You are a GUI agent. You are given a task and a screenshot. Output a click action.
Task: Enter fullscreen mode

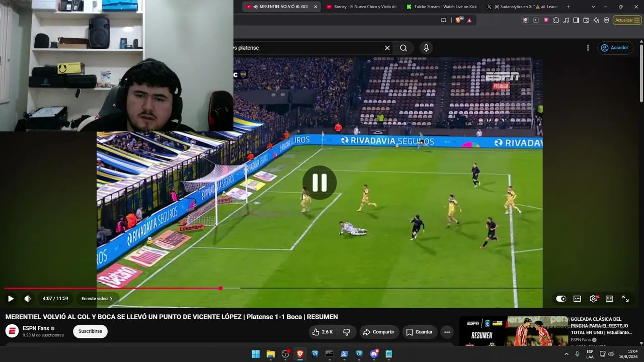pos(625,299)
